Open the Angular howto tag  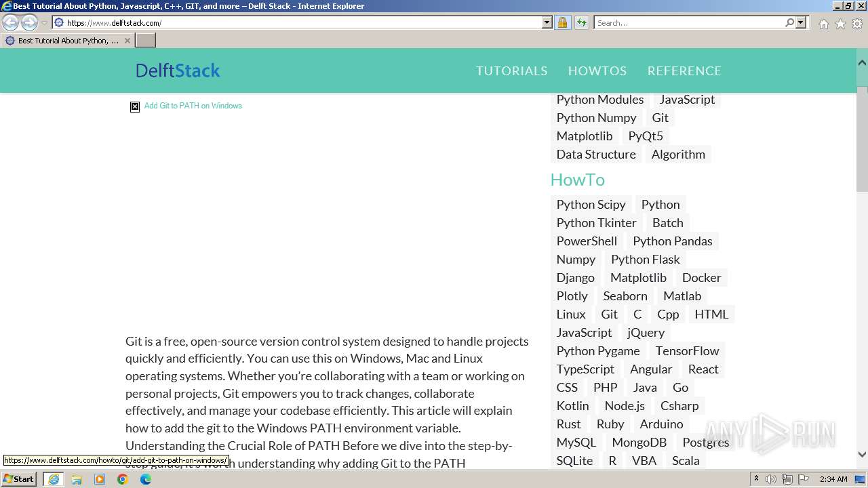point(651,369)
